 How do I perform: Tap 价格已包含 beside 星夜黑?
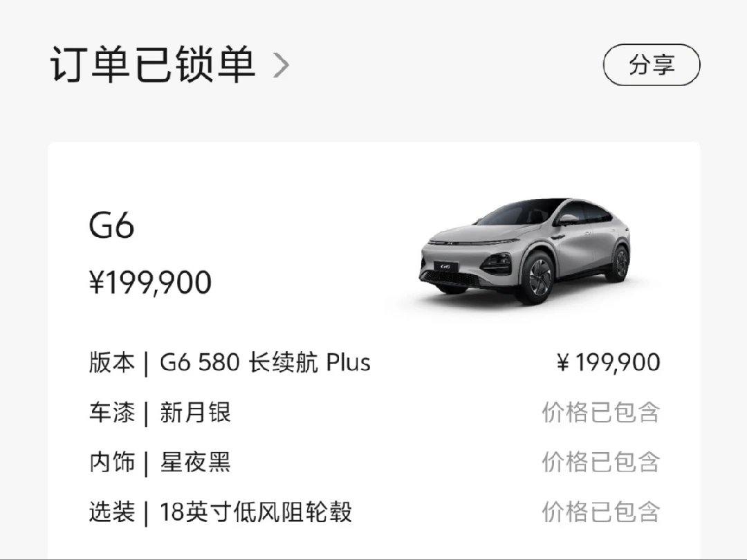601,463
